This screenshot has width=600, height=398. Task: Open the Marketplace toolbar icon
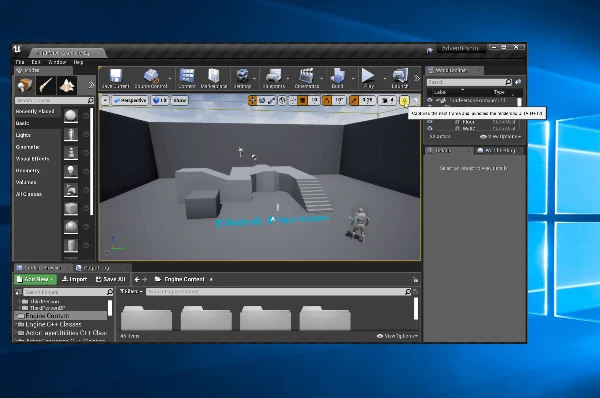(x=214, y=78)
